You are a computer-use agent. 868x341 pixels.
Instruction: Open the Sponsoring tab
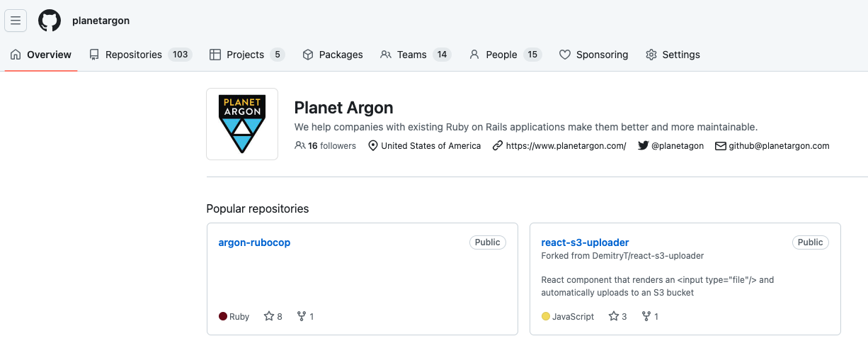point(593,55)
